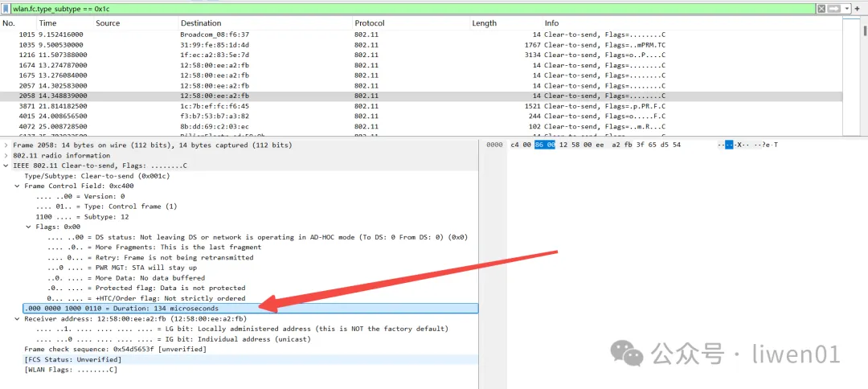Click the Info column header
Viewport: 868px width, 389px height.
point(552,23)
